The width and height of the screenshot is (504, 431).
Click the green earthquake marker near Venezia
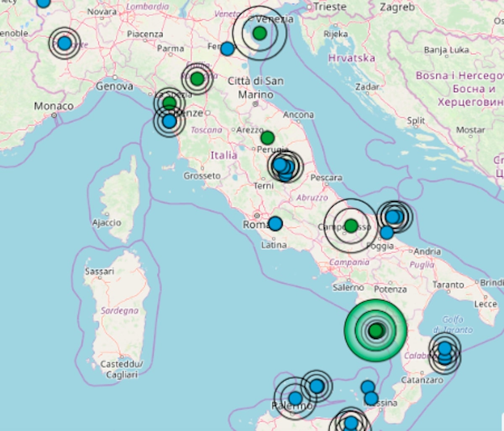(260, 33)
